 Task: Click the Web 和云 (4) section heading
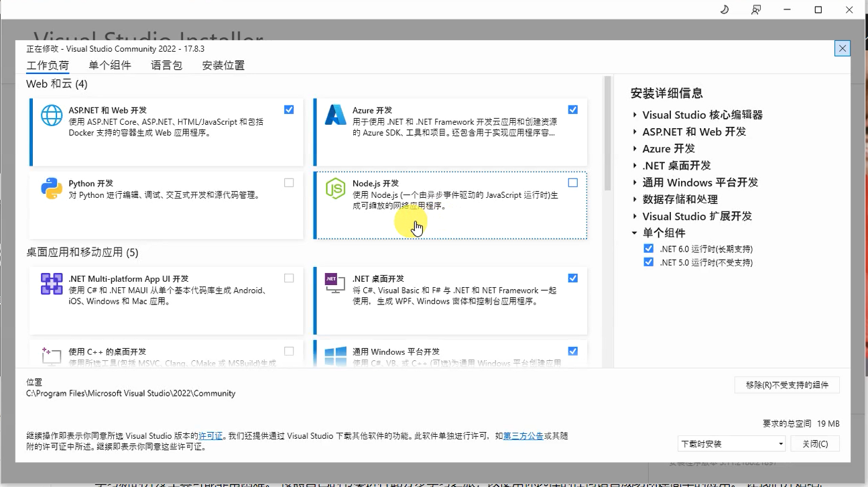[x=57, y=84]
